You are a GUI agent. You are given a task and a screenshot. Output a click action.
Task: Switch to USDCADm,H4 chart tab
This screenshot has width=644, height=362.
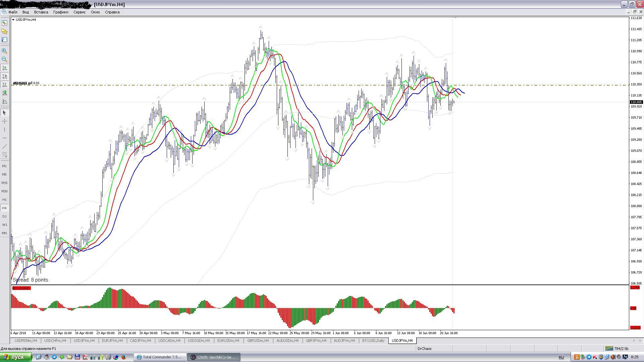tap(169, 341)
